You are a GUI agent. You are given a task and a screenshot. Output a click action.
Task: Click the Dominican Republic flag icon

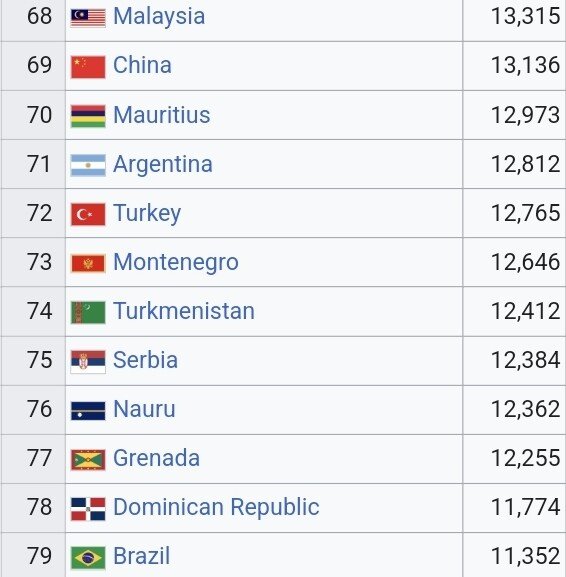(88, 509)
